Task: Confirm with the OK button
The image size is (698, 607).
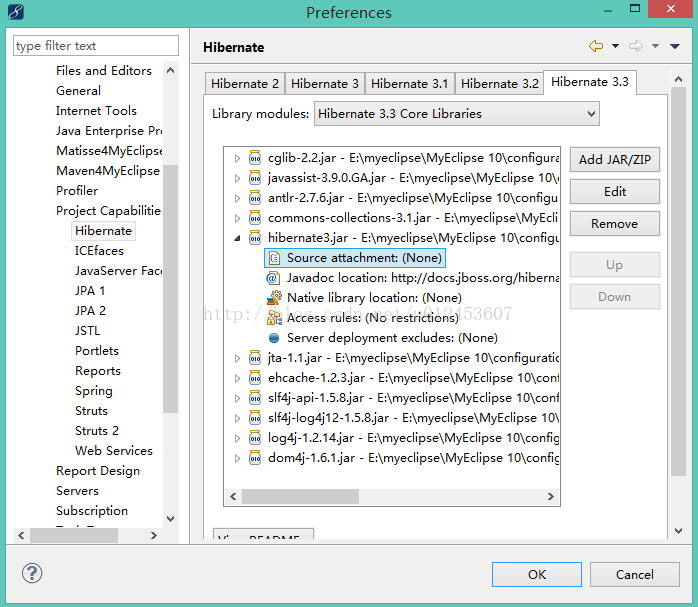Action: pyautogui.click(x=537, y=575)
